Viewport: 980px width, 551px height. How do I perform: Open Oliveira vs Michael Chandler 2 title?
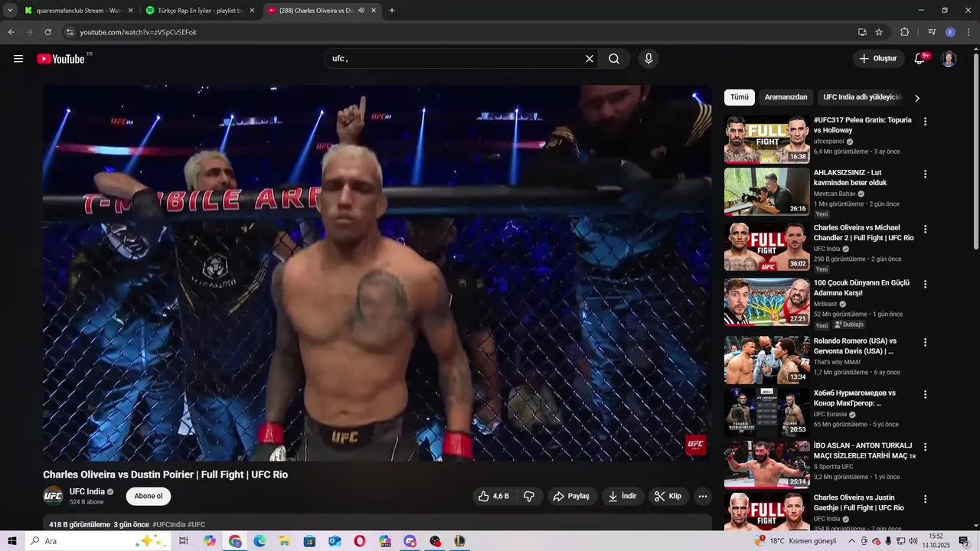864,233
